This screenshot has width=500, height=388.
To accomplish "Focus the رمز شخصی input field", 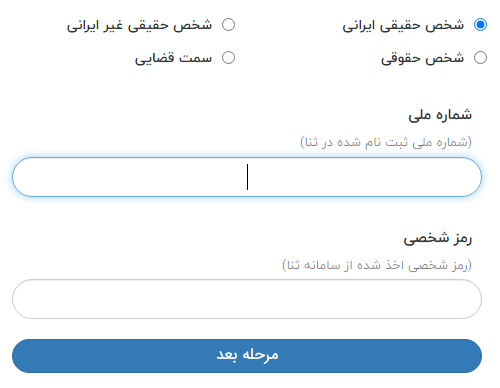I will [x=247, y=299].
